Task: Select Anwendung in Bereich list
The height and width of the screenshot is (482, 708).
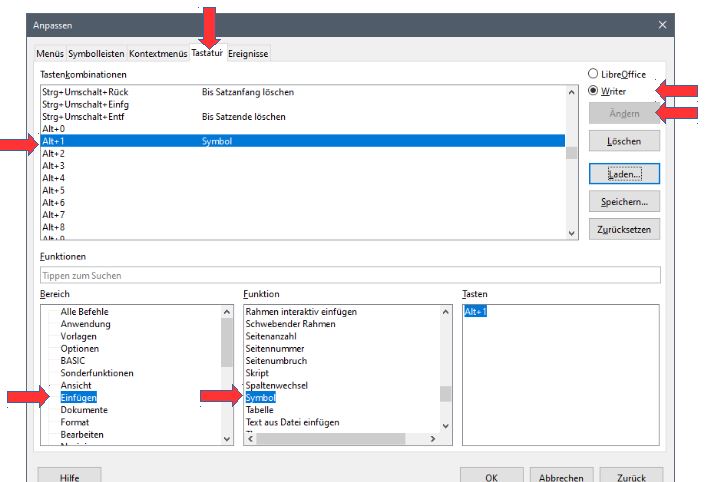Action: [85, 324]
